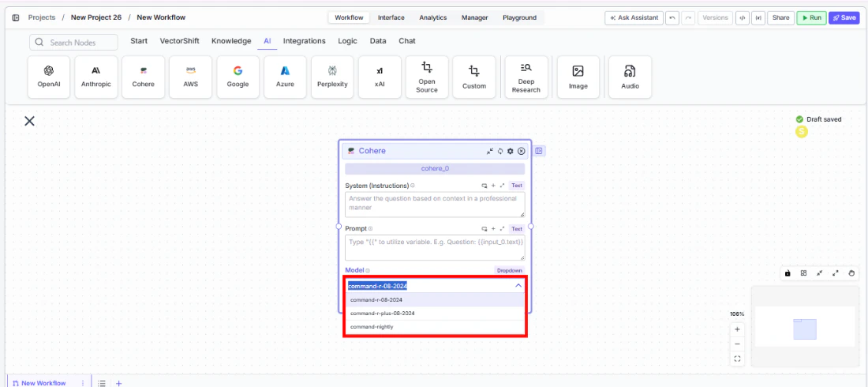Viewport: 868px width, 387px height.
Task: Open Cohere node settings gear
Action: [x=511, y=151]
